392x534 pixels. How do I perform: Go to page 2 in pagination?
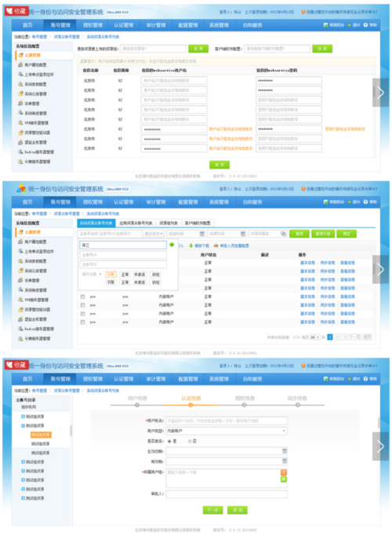click(x=337, y=337)
